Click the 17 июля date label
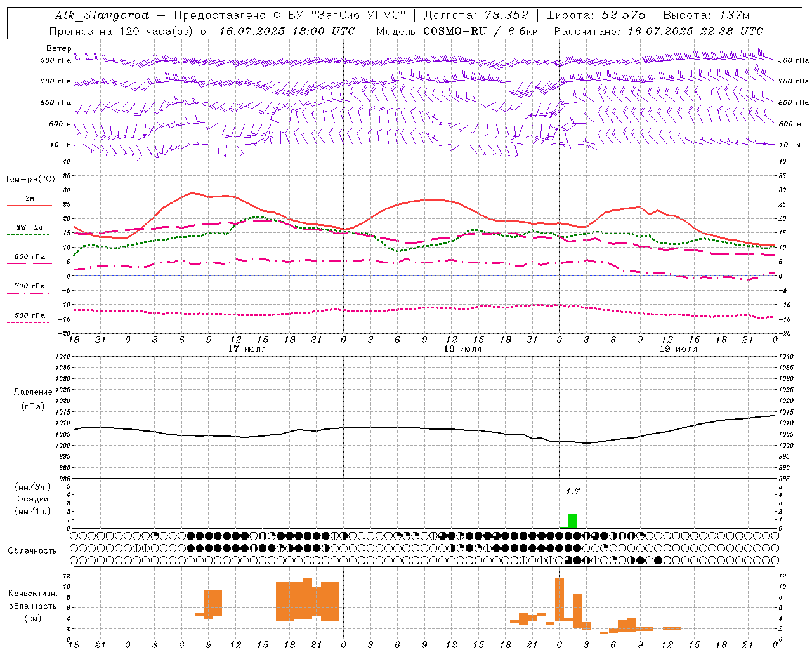This screenshot has width=812, height=650. 247,349
